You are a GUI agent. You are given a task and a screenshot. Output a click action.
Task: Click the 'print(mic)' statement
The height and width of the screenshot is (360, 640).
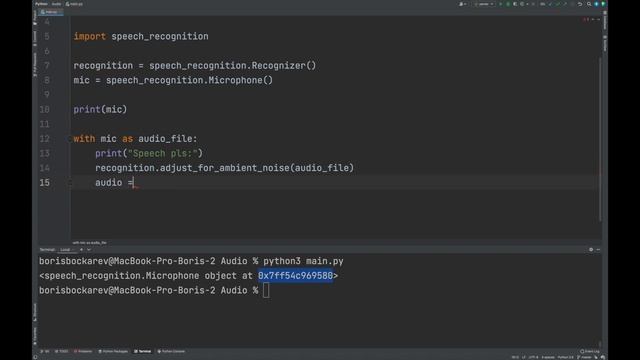[x=100, y=109]
